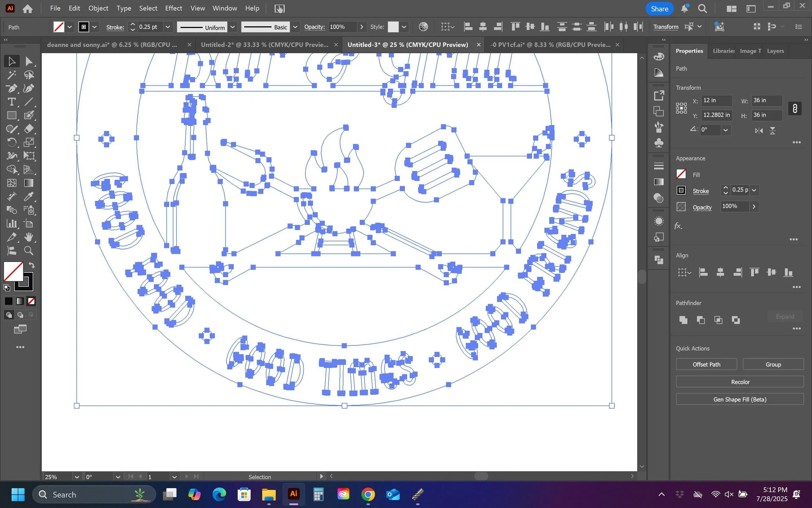Click the Offset Path button
Image resolution: width=812 pixels, height=508 pixels.
(x=706, y=364)
